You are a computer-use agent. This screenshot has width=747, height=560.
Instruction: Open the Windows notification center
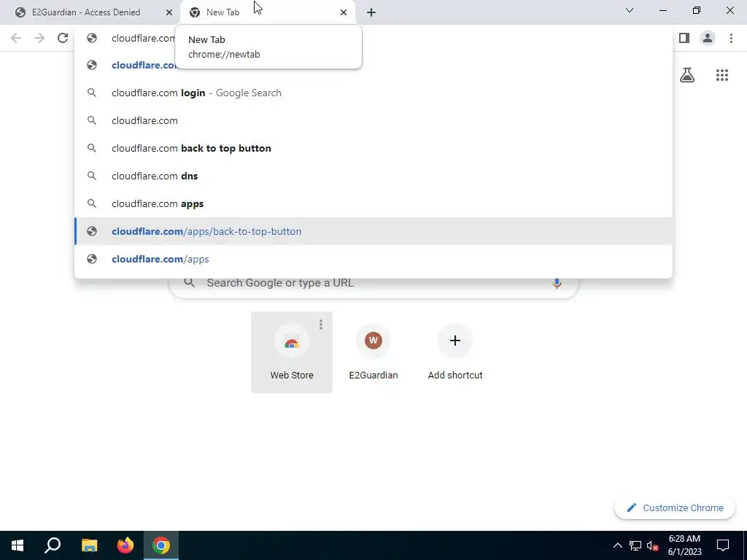click(x=723, y=545)
